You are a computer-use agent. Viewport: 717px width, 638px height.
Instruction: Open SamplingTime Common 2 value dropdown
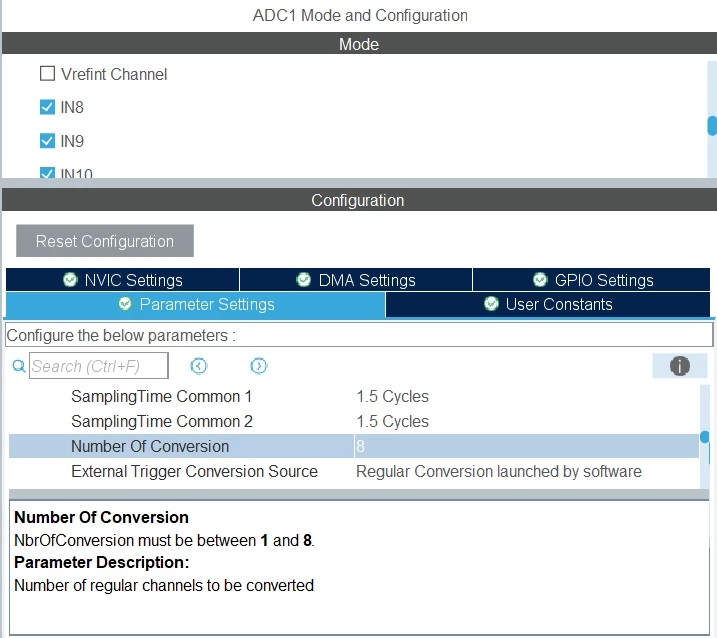(x=526, y=421)
